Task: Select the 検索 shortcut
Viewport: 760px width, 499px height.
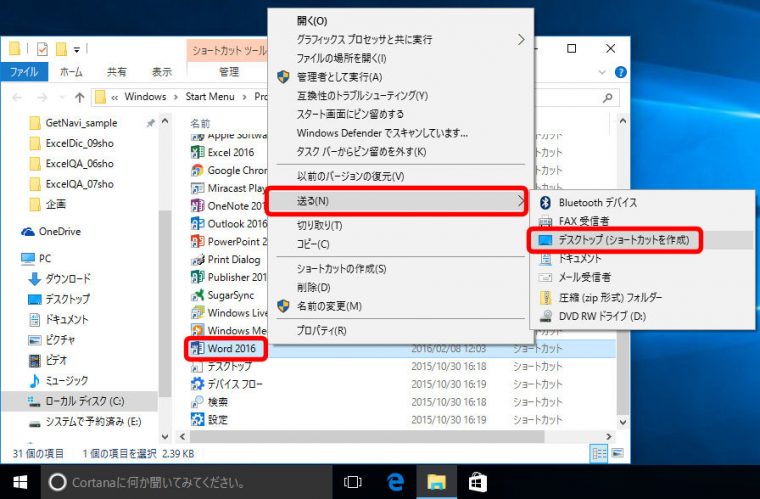Action: pos(209,402)
